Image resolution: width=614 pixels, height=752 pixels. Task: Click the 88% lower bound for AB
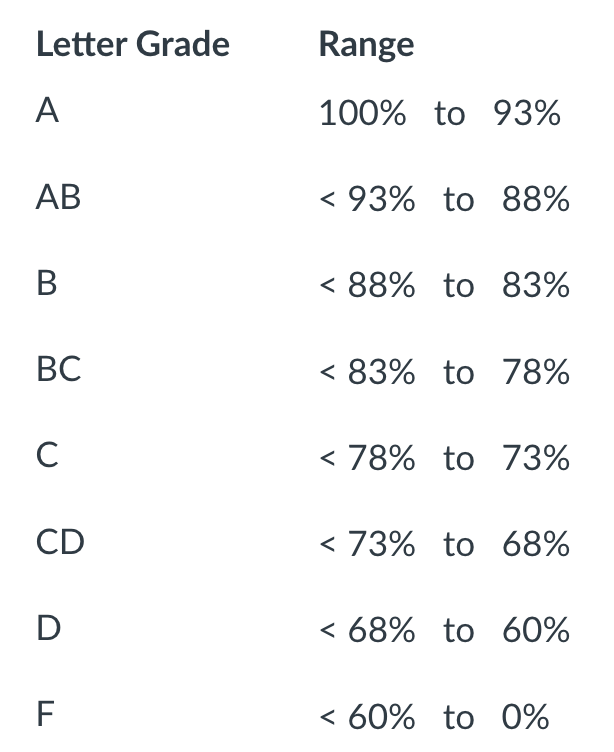click(536, 200)
